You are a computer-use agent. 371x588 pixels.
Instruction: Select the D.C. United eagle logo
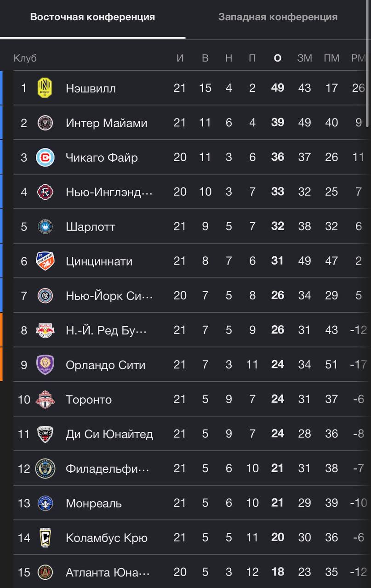(45, 434)
